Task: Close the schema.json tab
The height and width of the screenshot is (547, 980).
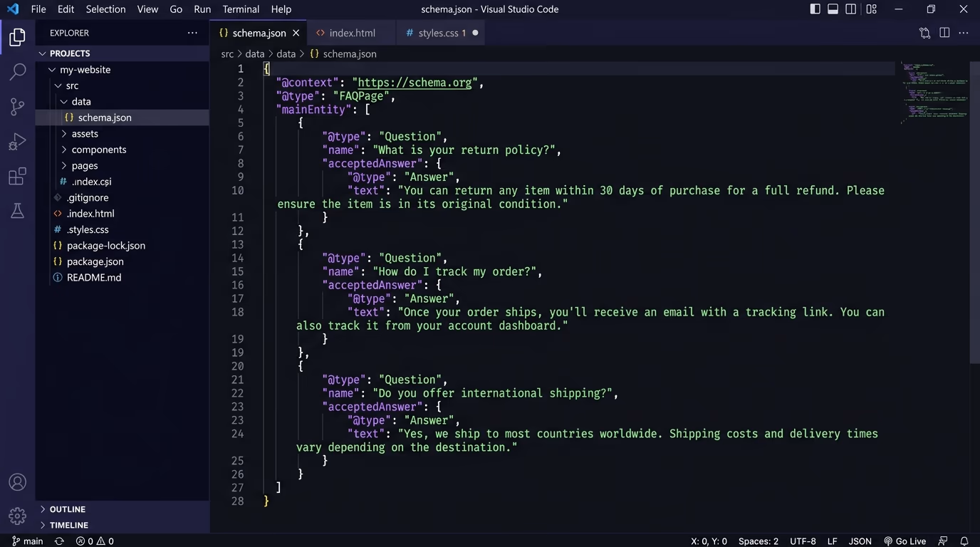Action: tap(296, 33)
